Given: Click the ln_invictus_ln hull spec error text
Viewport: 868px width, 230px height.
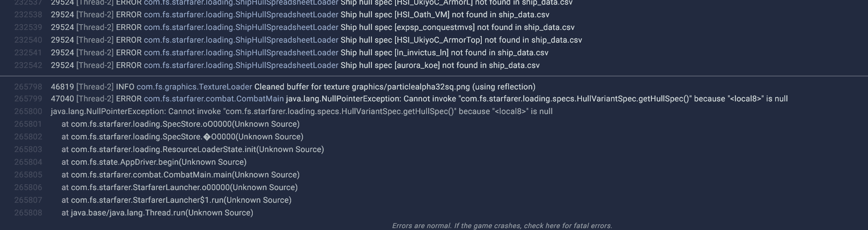Looking at the screenshot, I should (x=444, y=53).
